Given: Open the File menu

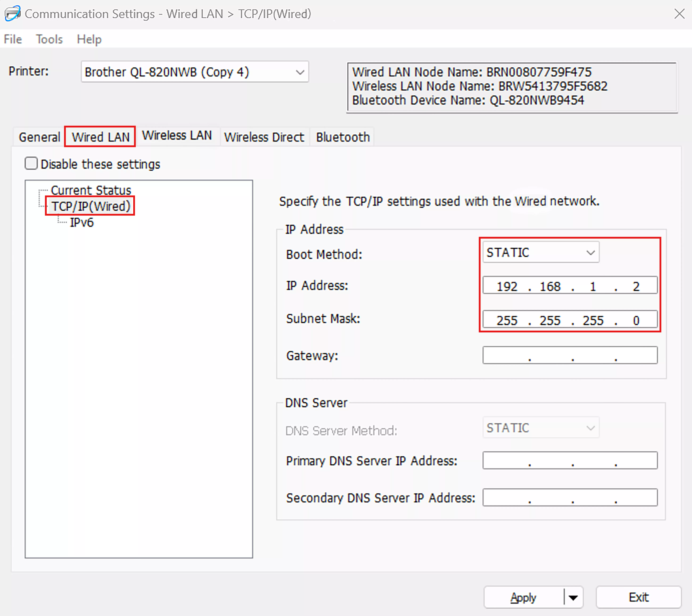Looking at the screenshot, I should [x=13, y=39].
